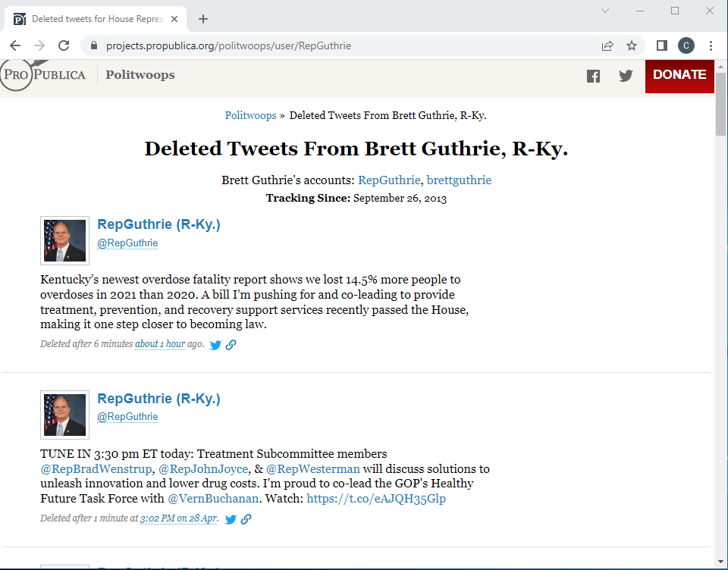The image size is (728, 570).
Task: Open Chrome side panel
Action: coord(661,45)
